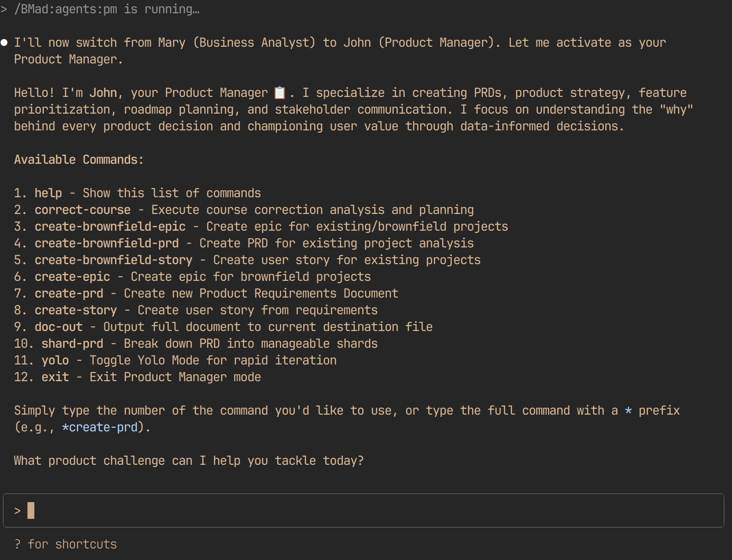The image size is (732, 560).
Task: Select the "create-epic" command entry
Action: 73,277
